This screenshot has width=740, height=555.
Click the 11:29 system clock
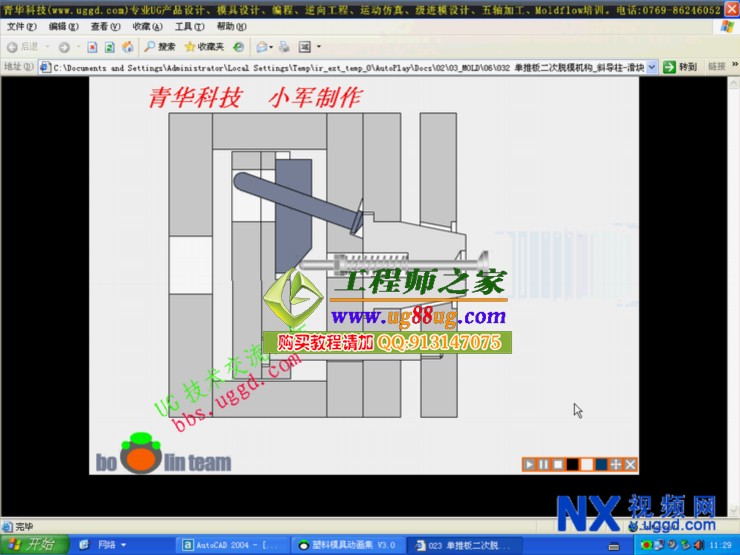720,545
